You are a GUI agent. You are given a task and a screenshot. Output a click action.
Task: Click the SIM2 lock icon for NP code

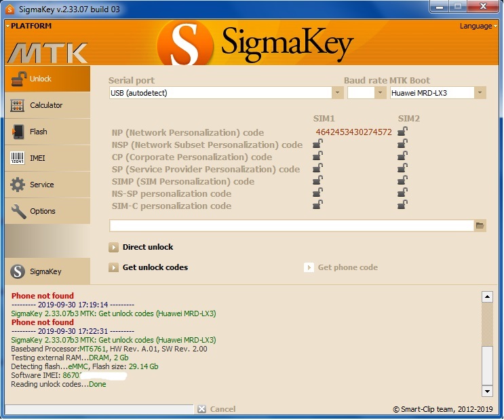[402, 131]
